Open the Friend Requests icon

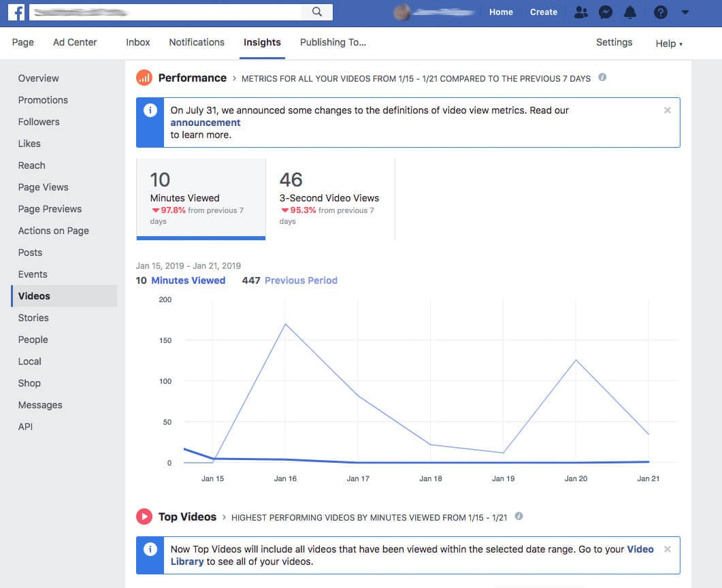pos(581,12)
